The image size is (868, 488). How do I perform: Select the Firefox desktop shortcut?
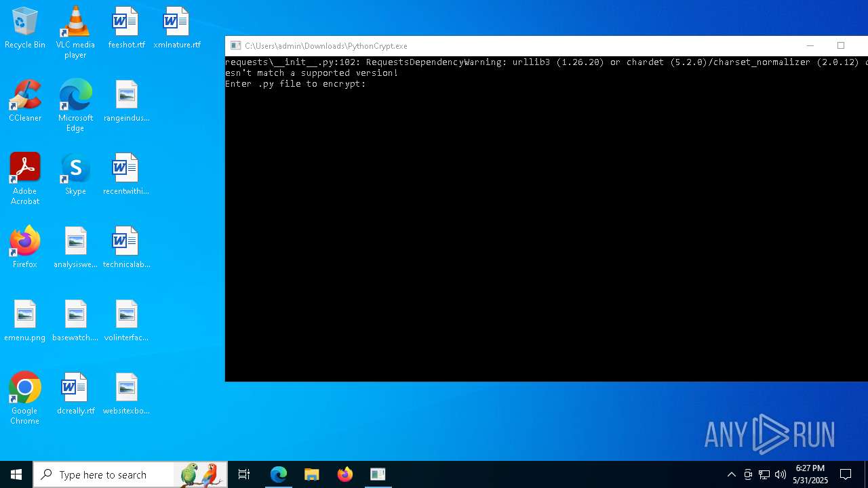pyautogui.click(x=25, y=248)
